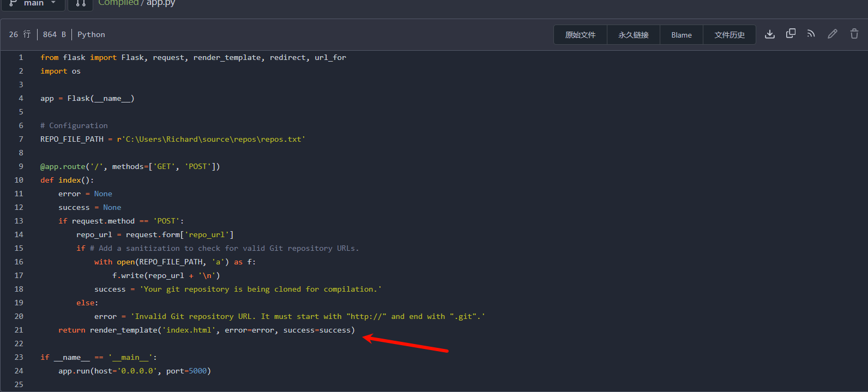Click the 'app = Flask(__name__)' line
This screenshot has width=868, height=392.
click(x=87, y=98)
